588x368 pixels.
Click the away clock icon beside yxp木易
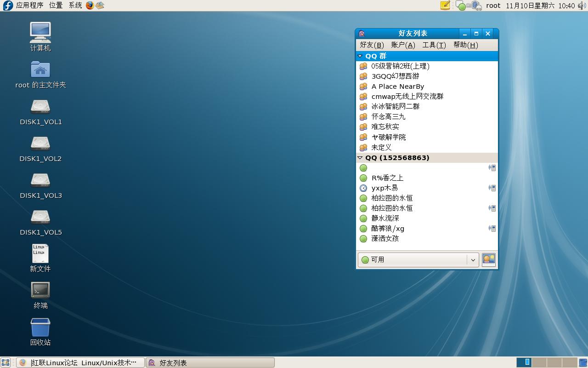click(363, 188)
